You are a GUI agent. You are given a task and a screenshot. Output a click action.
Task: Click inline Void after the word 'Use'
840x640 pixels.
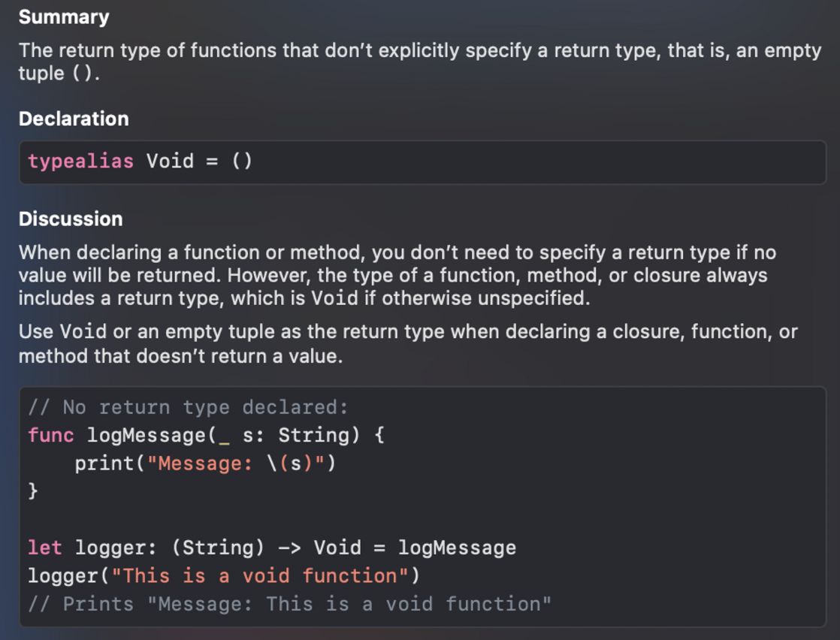(x=83, y=331)
